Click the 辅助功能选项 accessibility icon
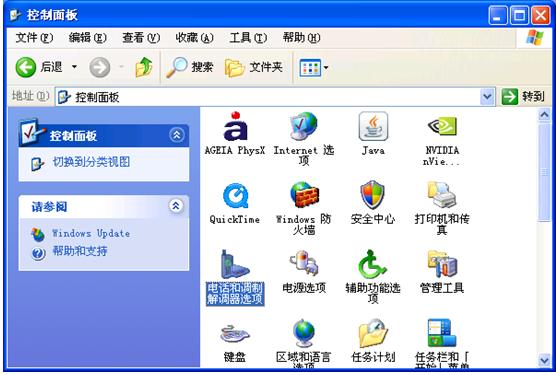This screenshot has height=375, width=556. [x=372, y=264]
